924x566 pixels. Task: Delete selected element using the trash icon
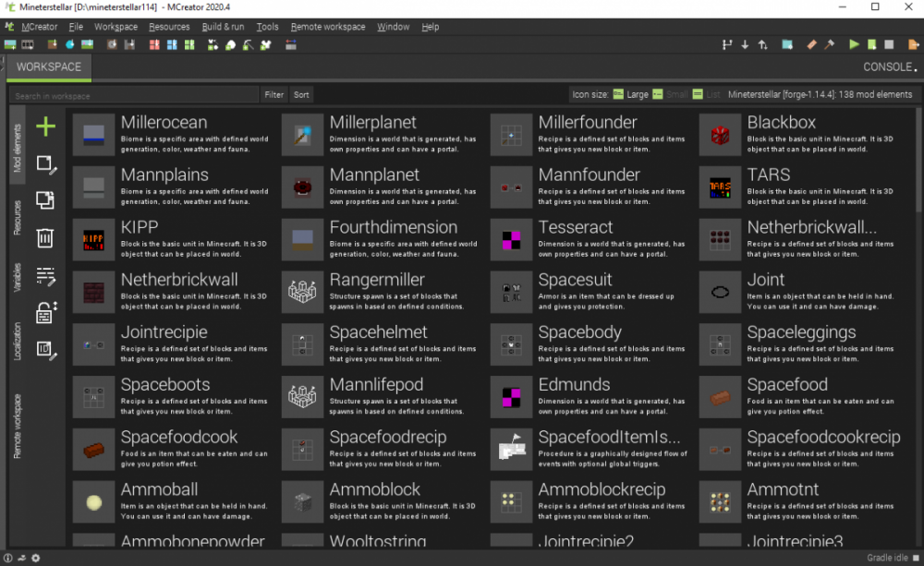point(45,238)
